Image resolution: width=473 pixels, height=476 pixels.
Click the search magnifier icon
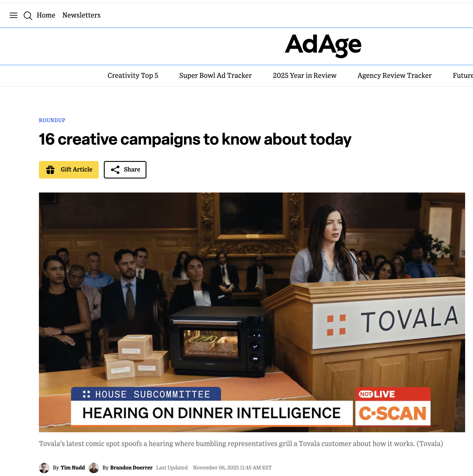28,16
